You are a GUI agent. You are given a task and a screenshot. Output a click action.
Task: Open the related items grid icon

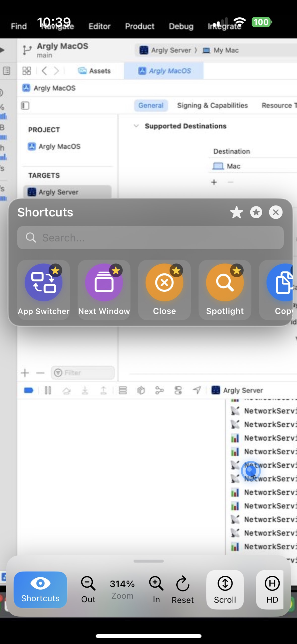[27, 71]
